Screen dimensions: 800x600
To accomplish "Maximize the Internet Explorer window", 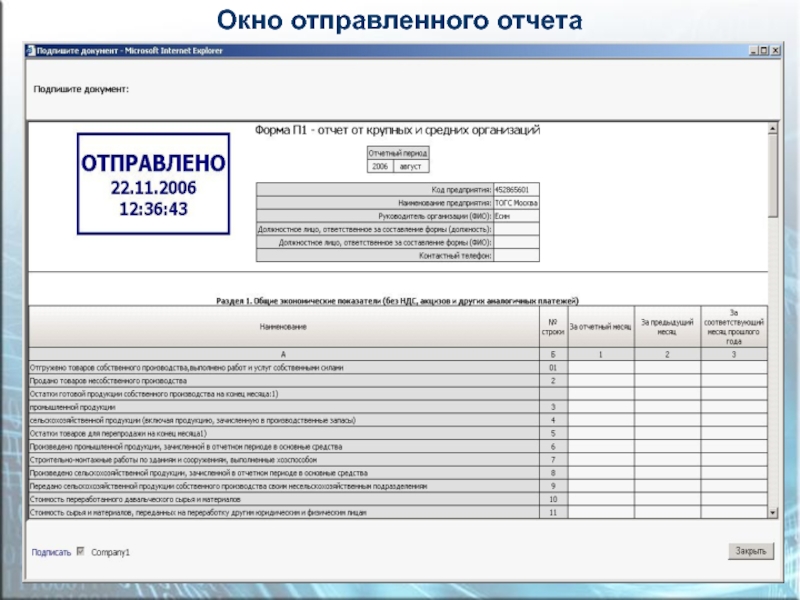I will [x=764, y=51].
